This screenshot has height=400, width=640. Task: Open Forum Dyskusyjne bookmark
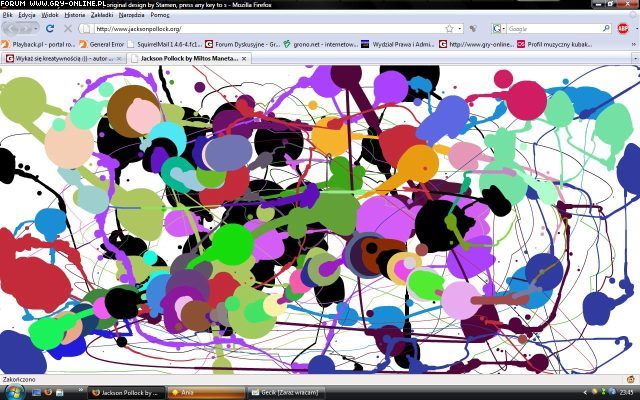[x=242, y=44]
